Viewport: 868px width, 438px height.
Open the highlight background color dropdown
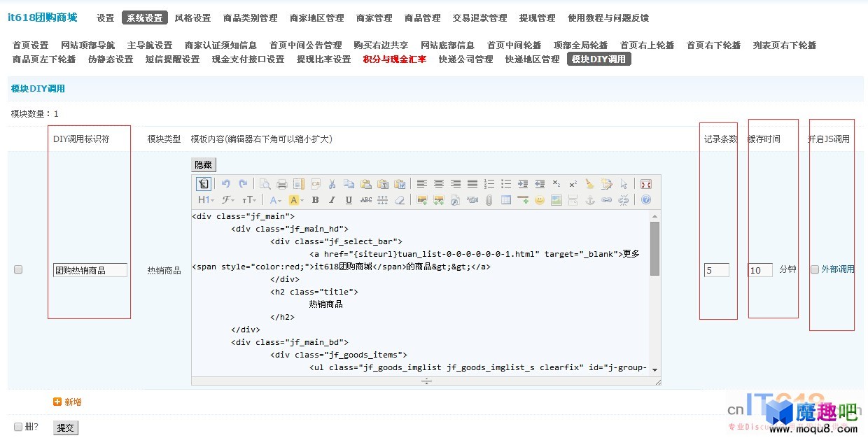pyautogui.click(x=296, y=200)
